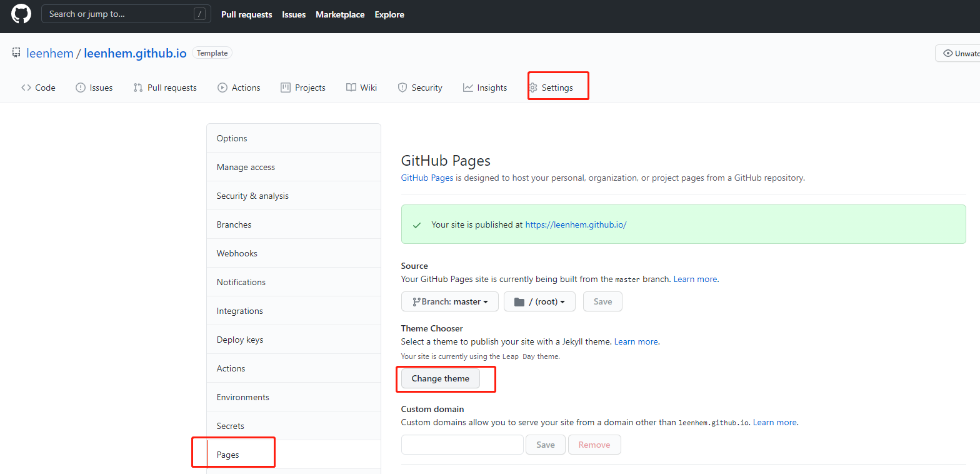Select Manage access in sidebar
Viewport: 980px width, 474px height.
294,167
